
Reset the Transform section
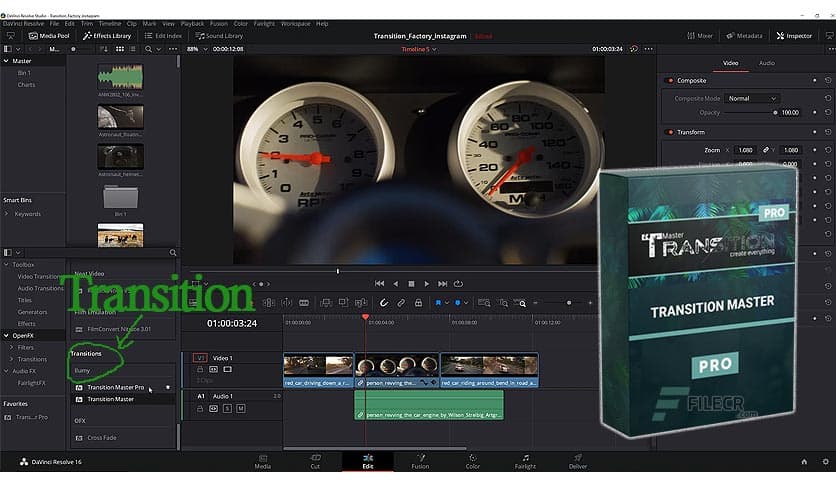pos(828,132)
